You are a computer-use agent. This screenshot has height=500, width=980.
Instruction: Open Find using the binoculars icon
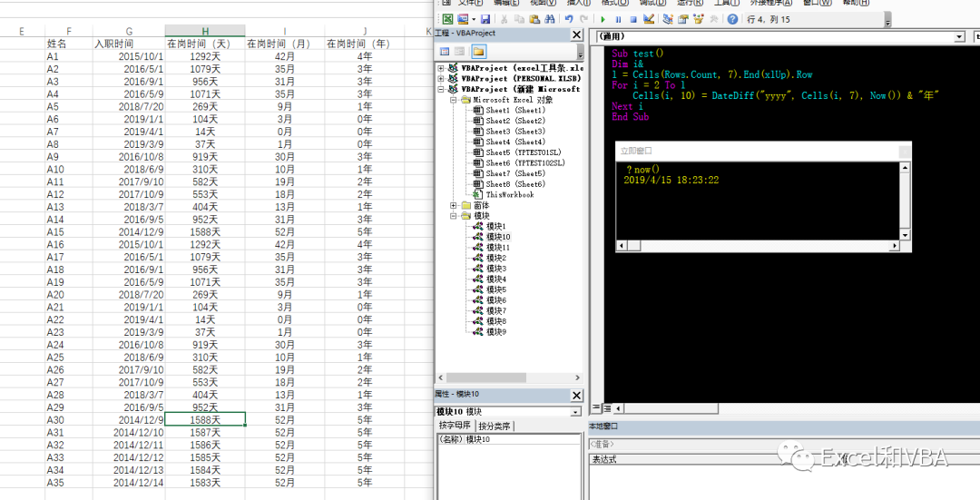[549, 19]
